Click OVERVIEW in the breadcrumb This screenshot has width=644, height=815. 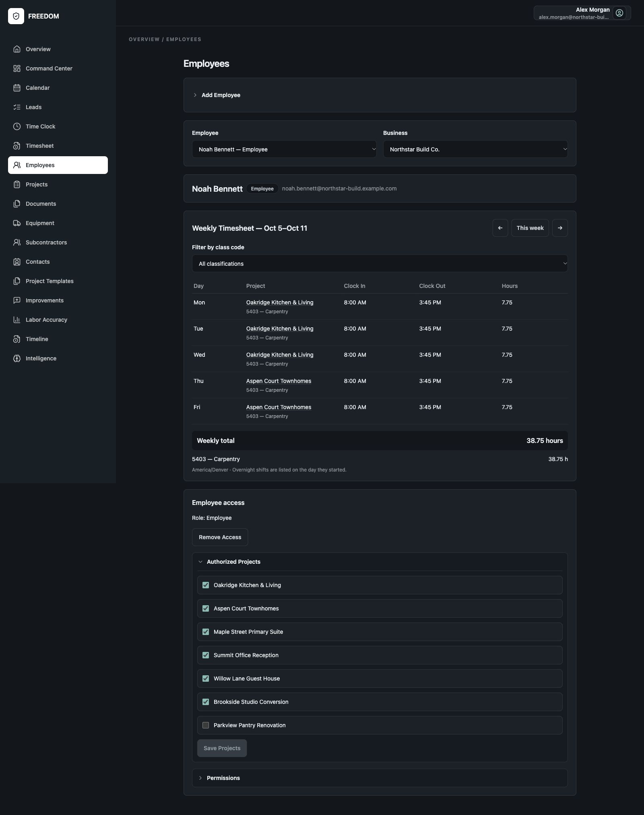click(x=144, y=39)
